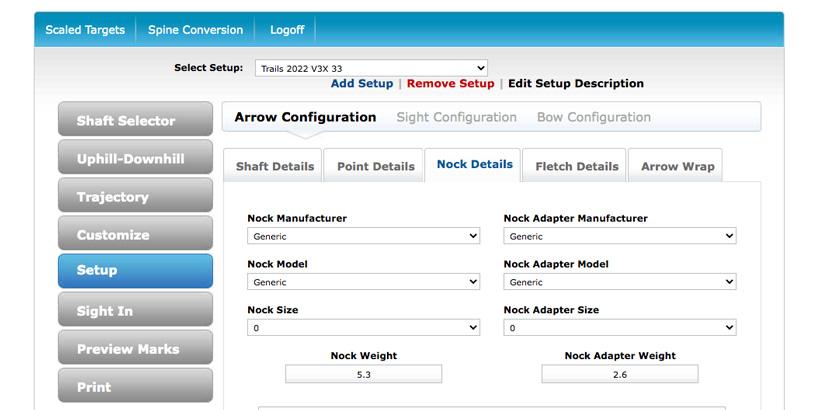Go to the Trajectory sidebar page
The width and height of the screenshot is (820, 410).
click(x=135, y=197)
